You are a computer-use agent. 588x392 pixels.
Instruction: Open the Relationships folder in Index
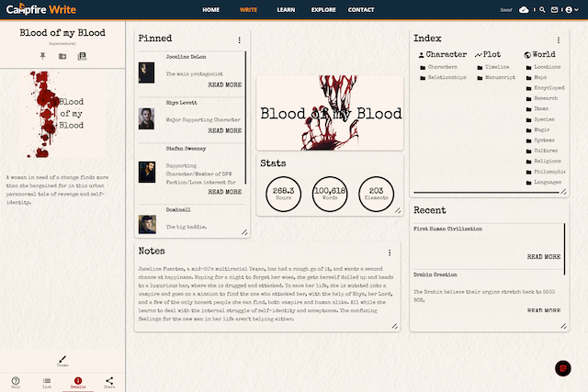(443, 78)
